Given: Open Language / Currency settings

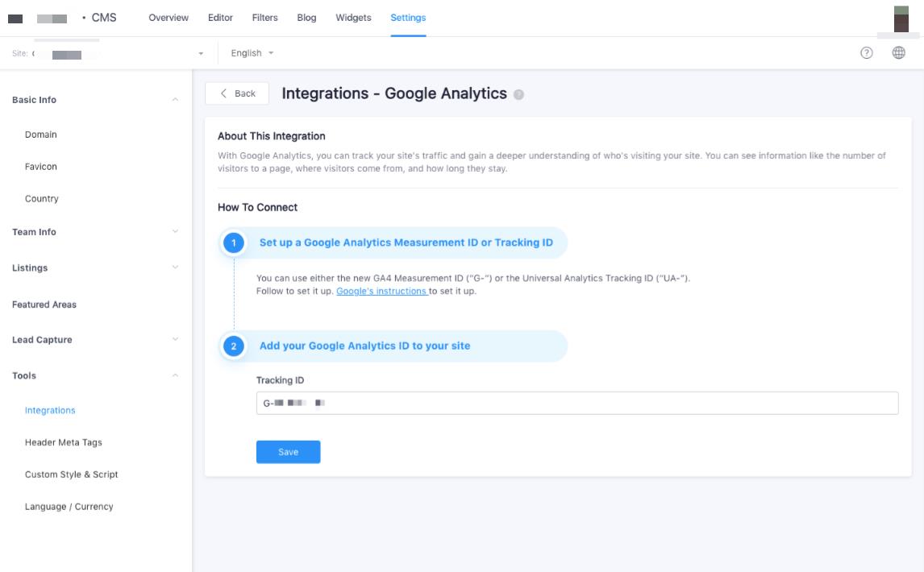Looking at the screenshot, I should coord(69,507).
